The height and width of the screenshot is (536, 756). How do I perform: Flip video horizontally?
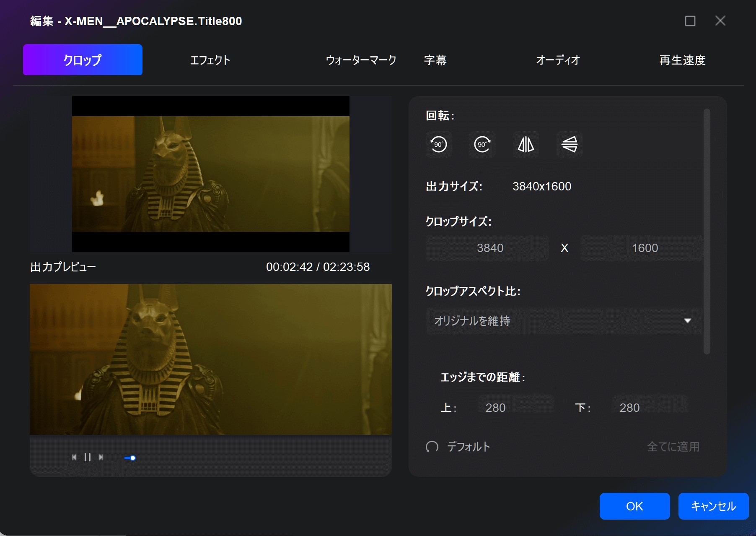[x=526, y=144]
